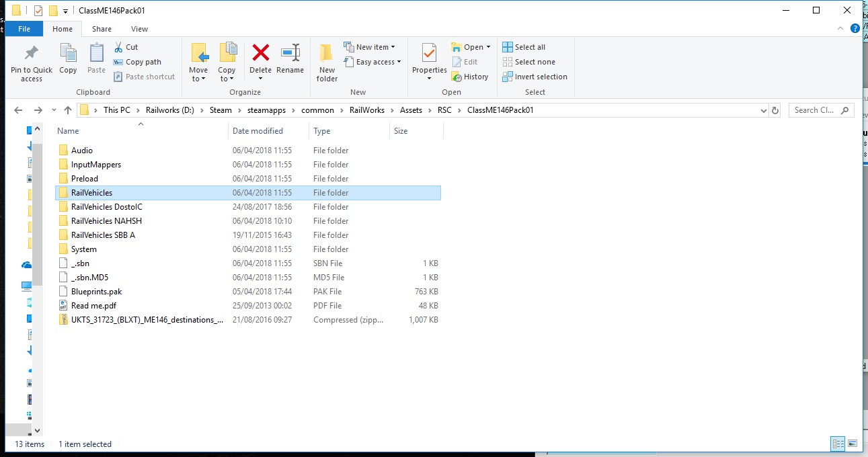Click the Copy icon in Clipboard group
The width and height of the screenshot is (868, 457).
coord(68,53)
